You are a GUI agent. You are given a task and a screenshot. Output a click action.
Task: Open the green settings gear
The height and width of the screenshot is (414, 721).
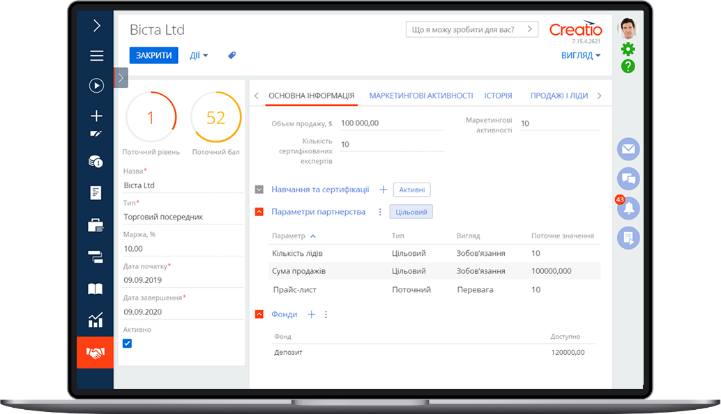click(628, 49)
